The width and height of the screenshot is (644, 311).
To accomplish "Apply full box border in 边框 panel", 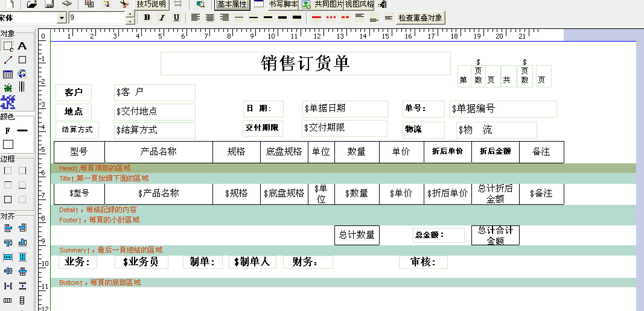I will click(x=8, y=199).
